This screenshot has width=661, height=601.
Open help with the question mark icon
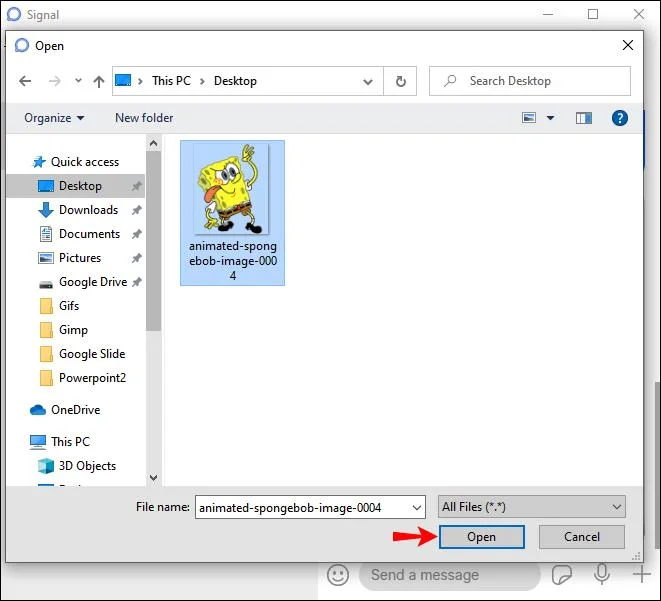click(x=620, y=118)
